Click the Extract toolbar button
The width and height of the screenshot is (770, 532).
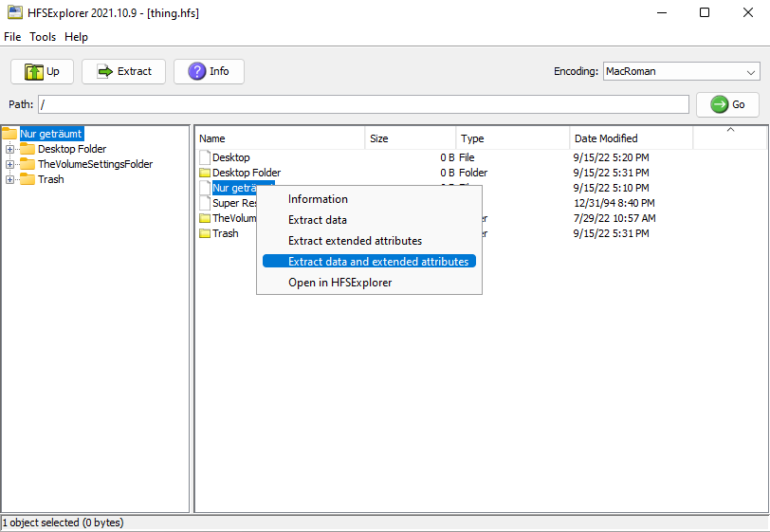tap(123, 71)
